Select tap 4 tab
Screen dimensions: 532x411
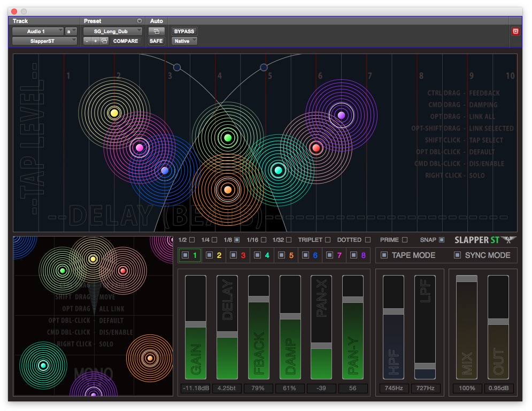[x=262, y=255]
